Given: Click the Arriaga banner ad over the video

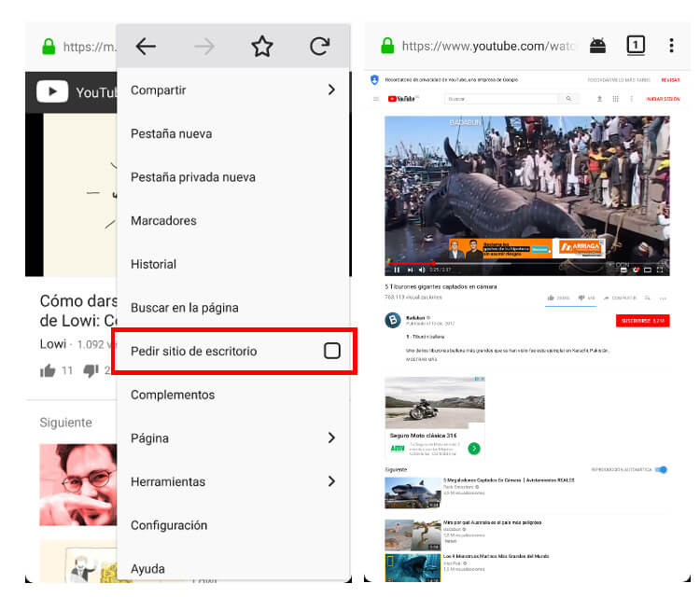Looking at the screenshot, I should click(x=527, y=248).
